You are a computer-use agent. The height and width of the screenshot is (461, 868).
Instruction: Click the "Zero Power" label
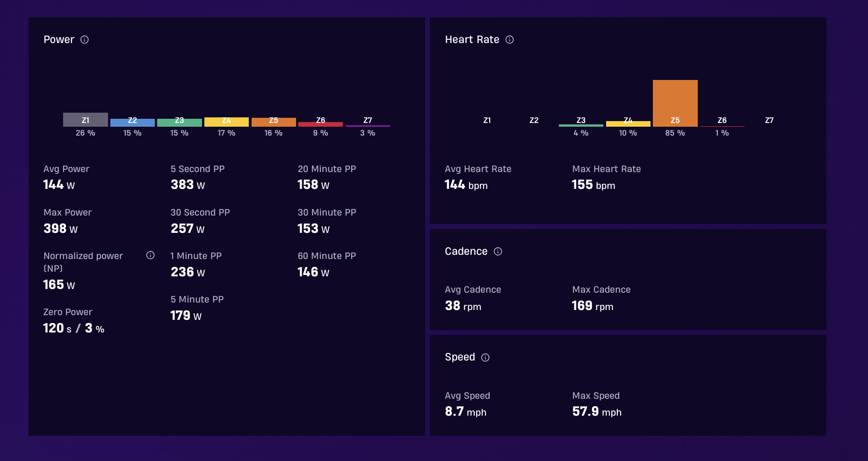pyautogui.click(x=68, y=312)
